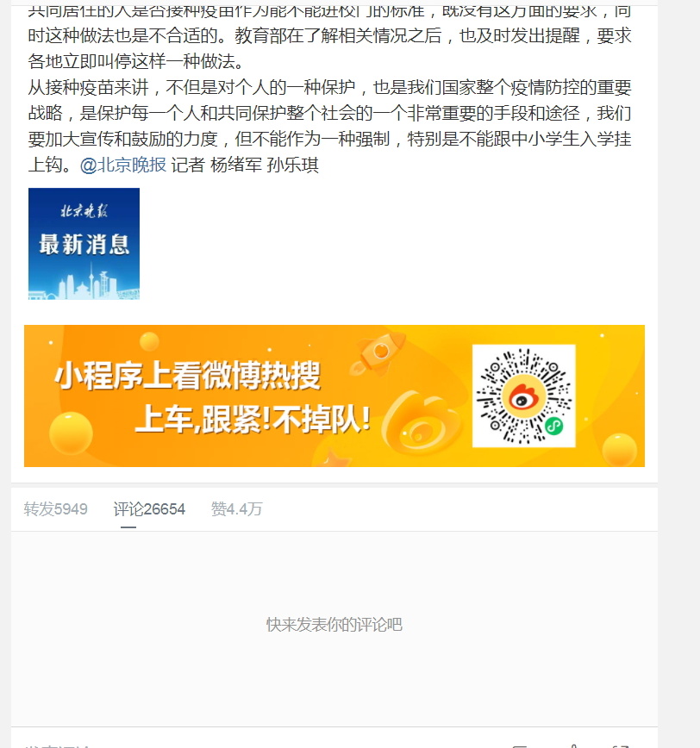Click the 北京晚报 calligraphy logo in thumbnail
Viewport: 700px width, 748px height.
84,210
